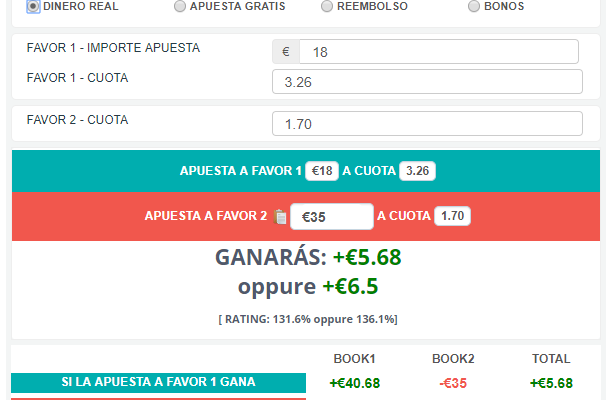Click the Favor 1 cuota input field
Screen dimensions: 610x400
click(x=427, y=82)
